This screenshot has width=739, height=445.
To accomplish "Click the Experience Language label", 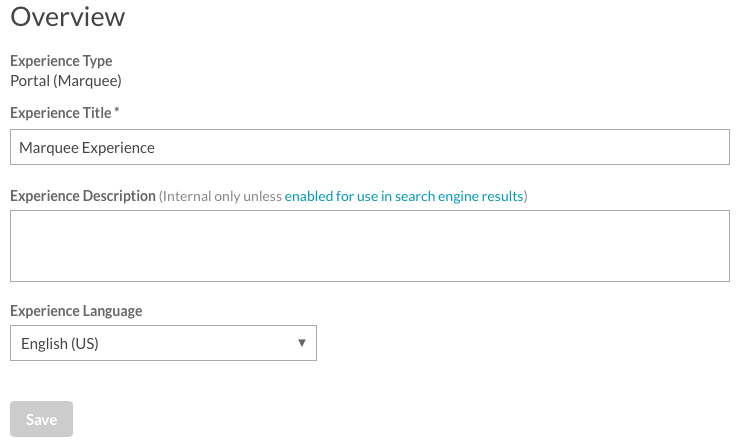I will pos(76,311).
